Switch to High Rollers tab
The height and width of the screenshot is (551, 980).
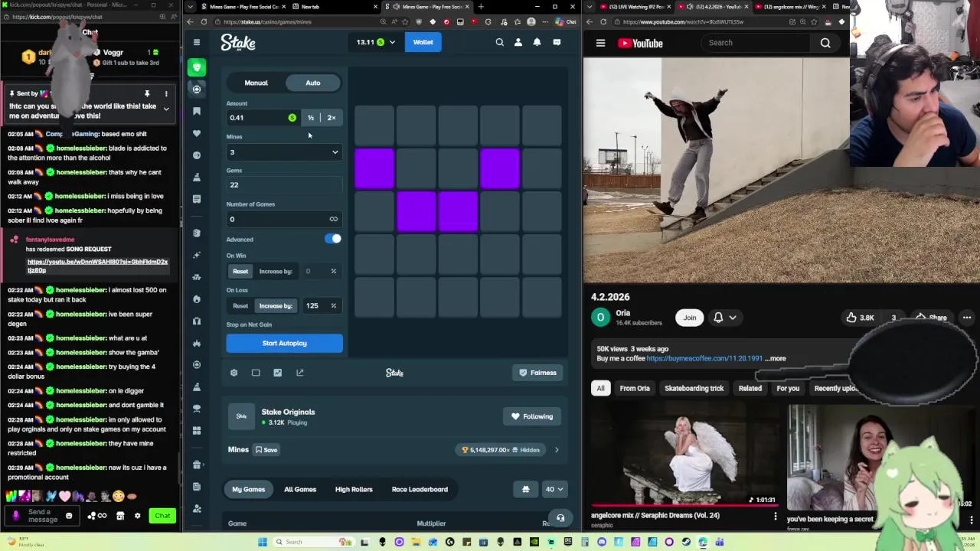[354, 489]
